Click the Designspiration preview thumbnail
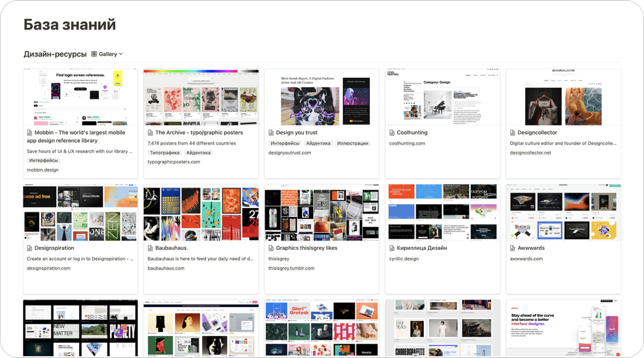 click(80, 212)
